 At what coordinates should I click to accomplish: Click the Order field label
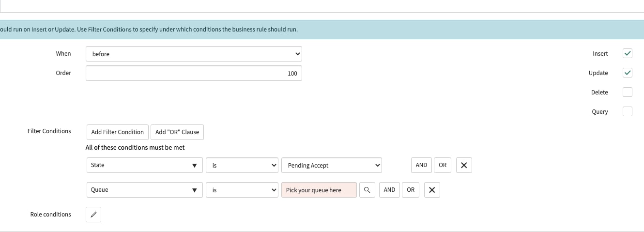(x=63, y=73)
